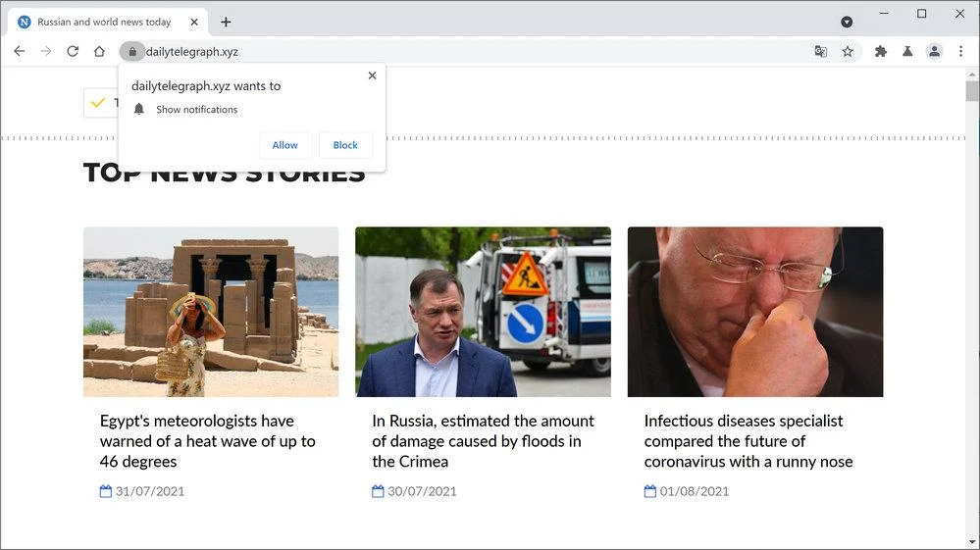Open the Chrome three-dot menu

(960, 51)
